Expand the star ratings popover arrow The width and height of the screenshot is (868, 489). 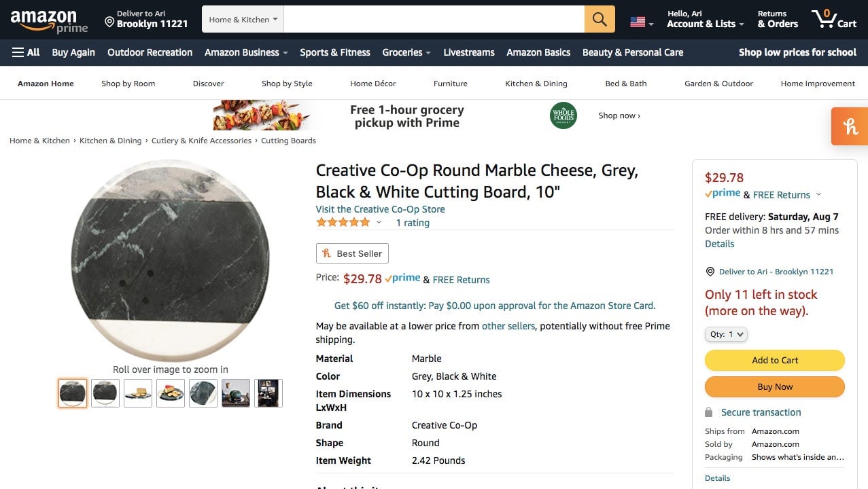coord(379,223)
